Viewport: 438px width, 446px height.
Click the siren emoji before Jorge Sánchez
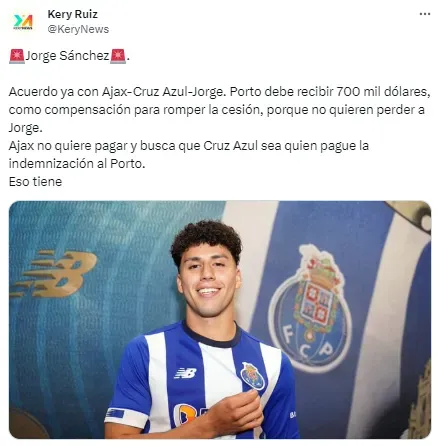pyautogui.click(x=17, y=56)
